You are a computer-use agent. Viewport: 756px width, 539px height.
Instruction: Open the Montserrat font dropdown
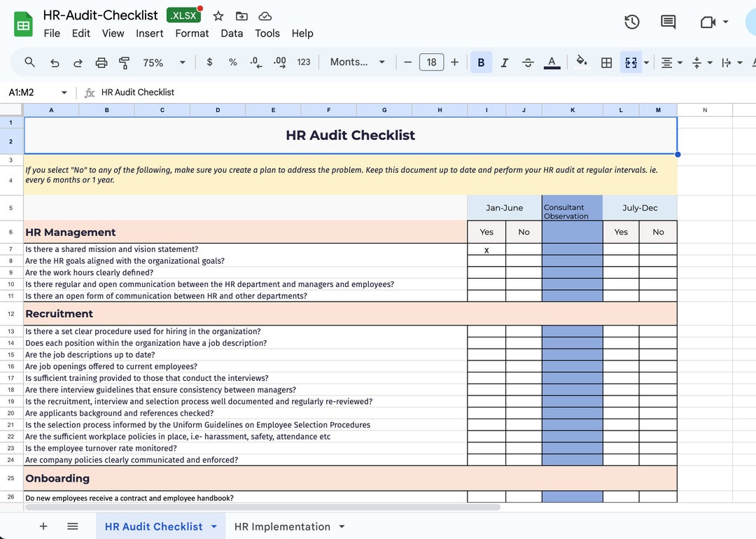point(357,62)
